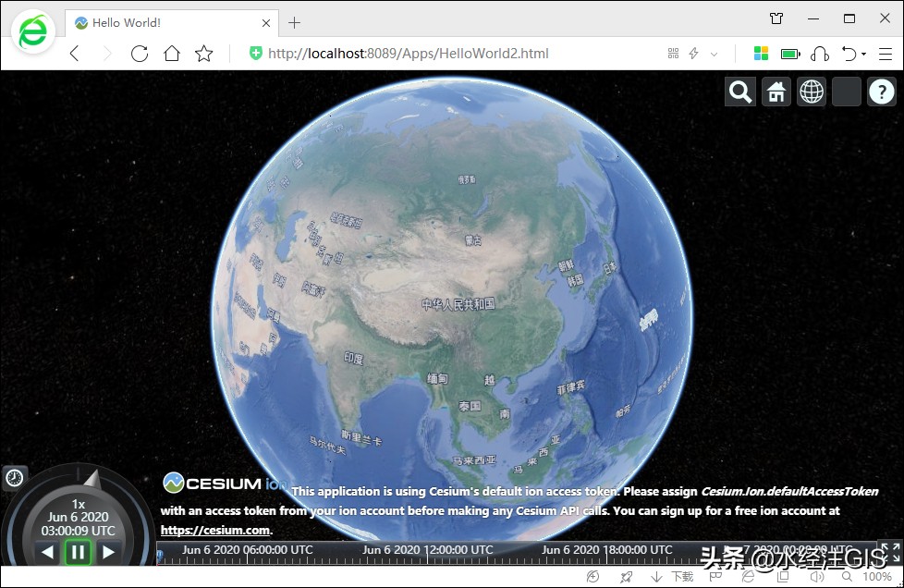Click the Jun 6 2020 date readout
Image resolution: width=904 pixels, height=588 pixels.
tap(78, 517)
